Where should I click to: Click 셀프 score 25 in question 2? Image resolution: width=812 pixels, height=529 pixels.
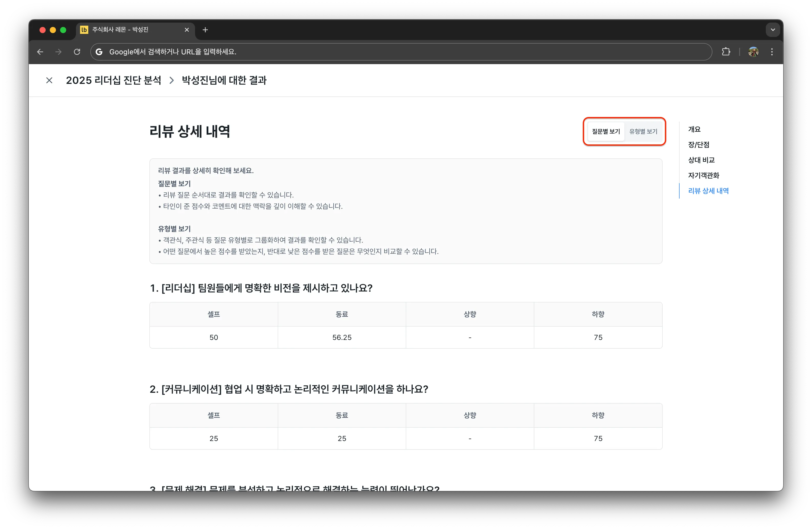214,439
